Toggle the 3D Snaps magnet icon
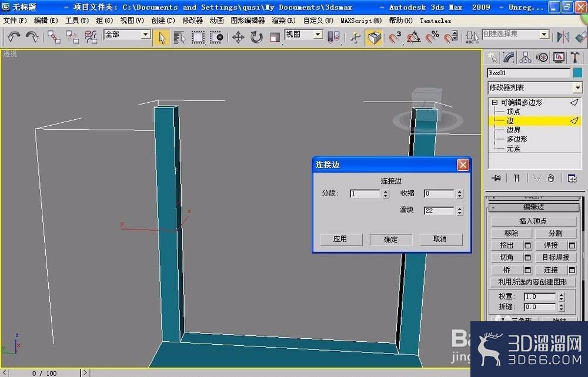The image size is (588, 377). [x=395, y=38]
